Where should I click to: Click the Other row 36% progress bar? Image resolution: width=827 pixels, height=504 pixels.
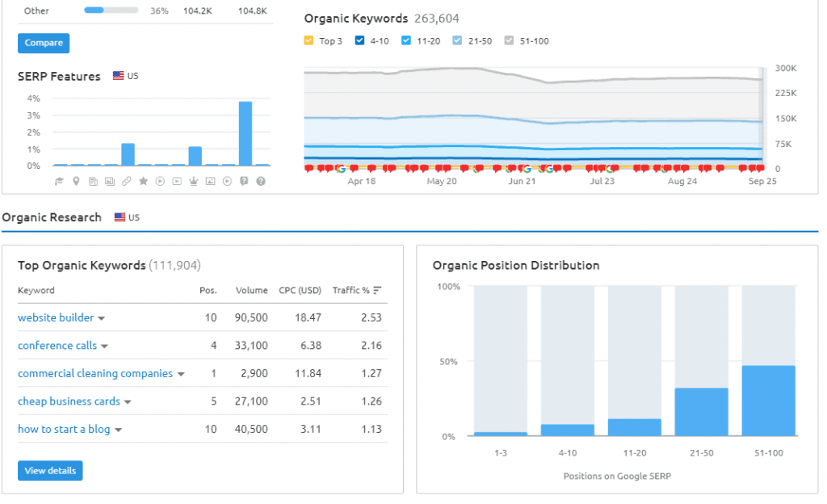(x=111, y=10)
